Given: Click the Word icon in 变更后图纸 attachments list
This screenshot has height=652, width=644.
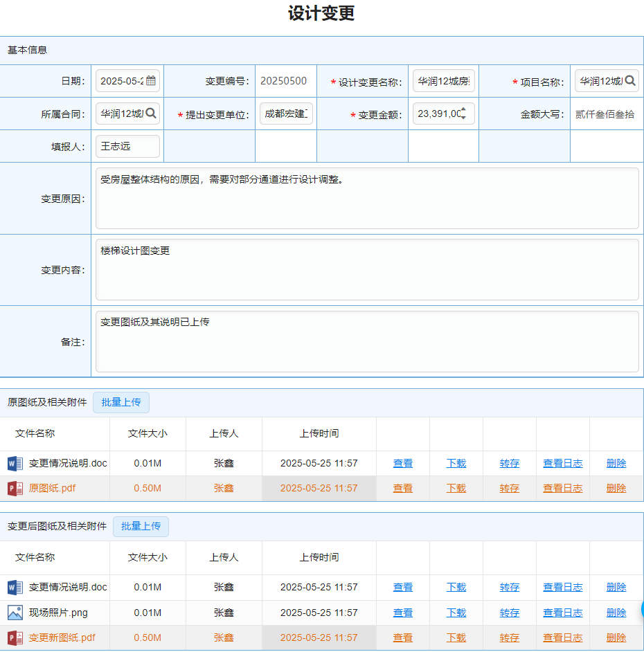Looking at the screenshot, I should [x=15, y=587].
